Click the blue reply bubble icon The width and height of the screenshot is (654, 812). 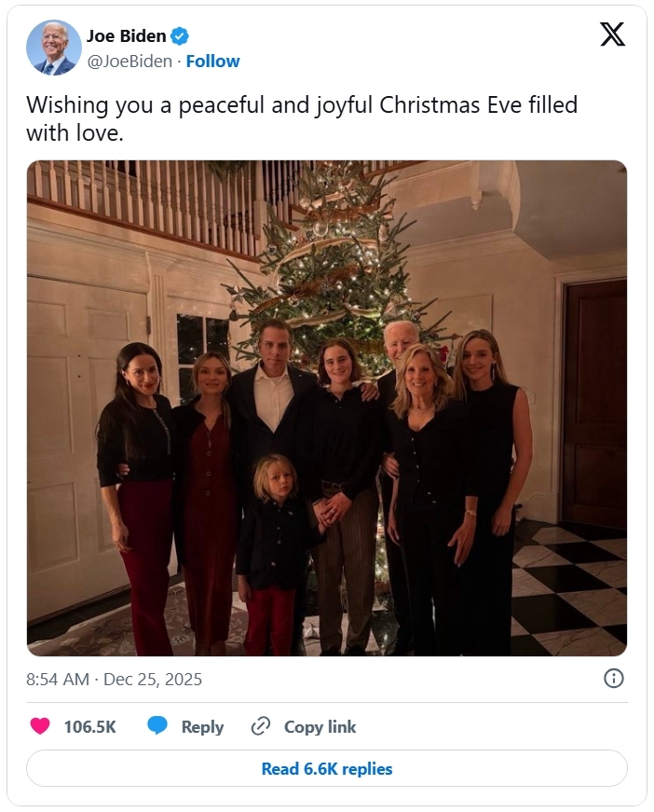tap(157, 726)
